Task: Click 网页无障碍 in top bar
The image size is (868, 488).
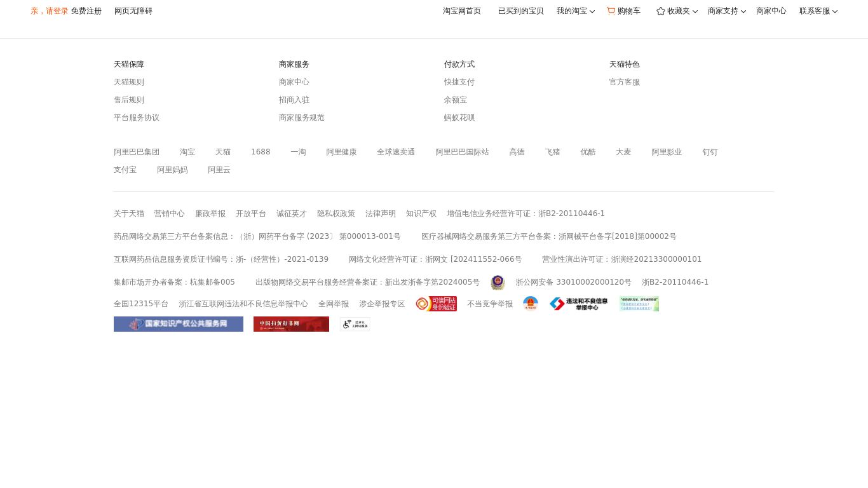Action: [133, 11]
